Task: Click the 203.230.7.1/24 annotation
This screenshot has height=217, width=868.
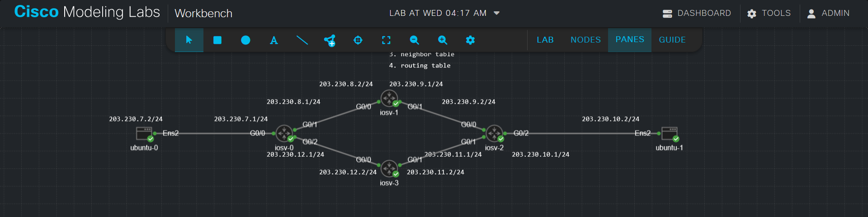Action: (x=241, y=119)
